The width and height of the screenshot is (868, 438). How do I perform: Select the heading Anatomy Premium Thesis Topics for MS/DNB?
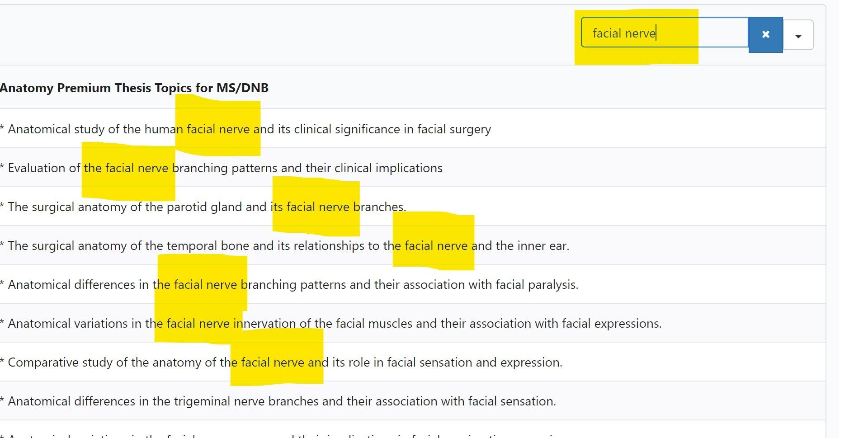[x=134, y=88]
